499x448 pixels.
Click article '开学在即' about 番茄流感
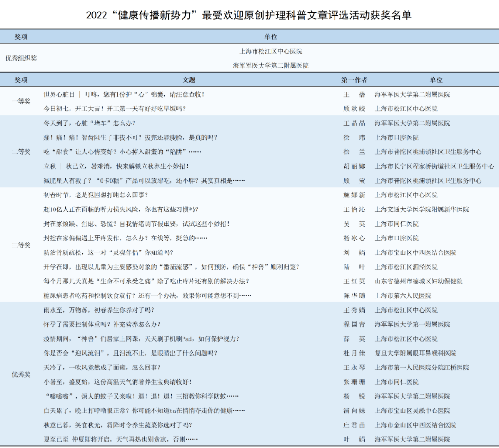click(x=171, y=267)
